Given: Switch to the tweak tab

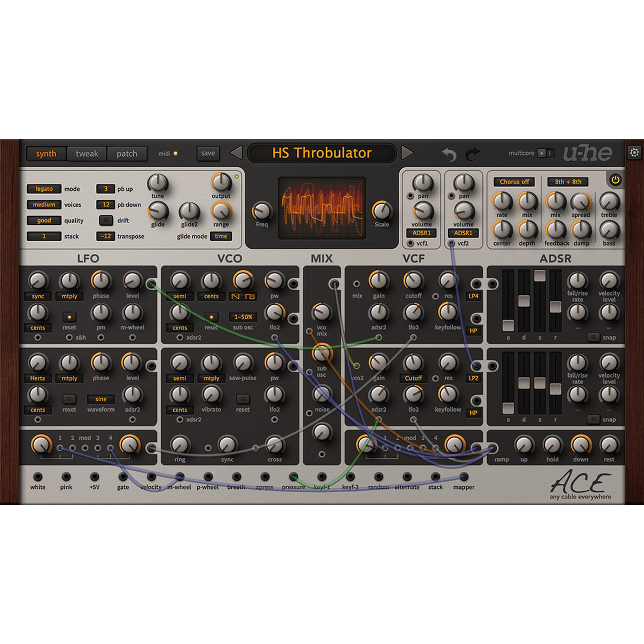Looking at the screenshot, I should tap(87, 154).
